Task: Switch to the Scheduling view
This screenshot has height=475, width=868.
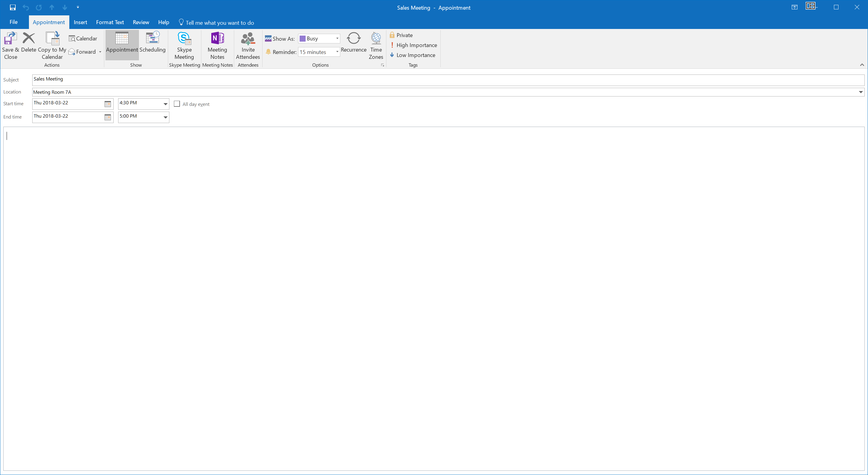Action: [x=153, y=42]
